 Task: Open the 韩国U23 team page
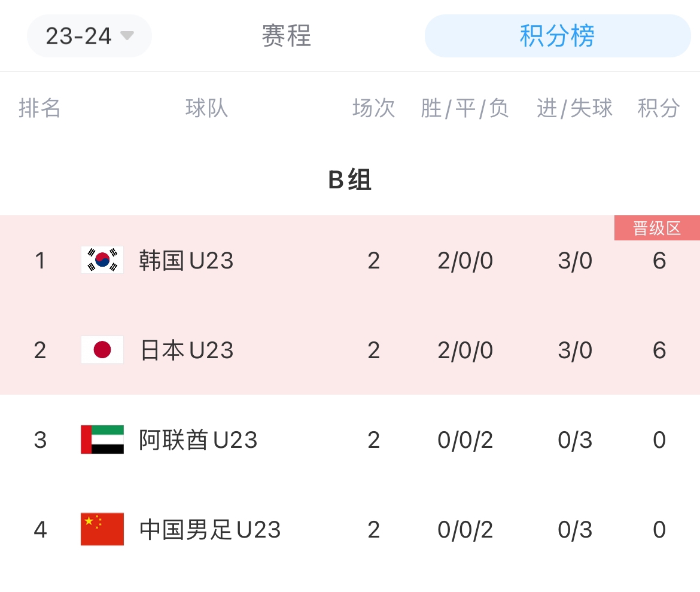(186, 261)
